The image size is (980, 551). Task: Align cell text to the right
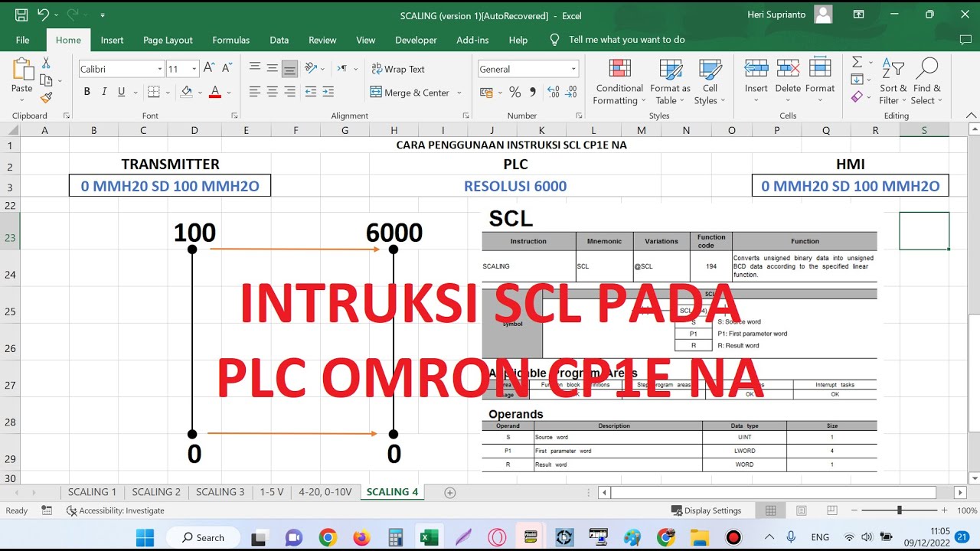[289, 92]
